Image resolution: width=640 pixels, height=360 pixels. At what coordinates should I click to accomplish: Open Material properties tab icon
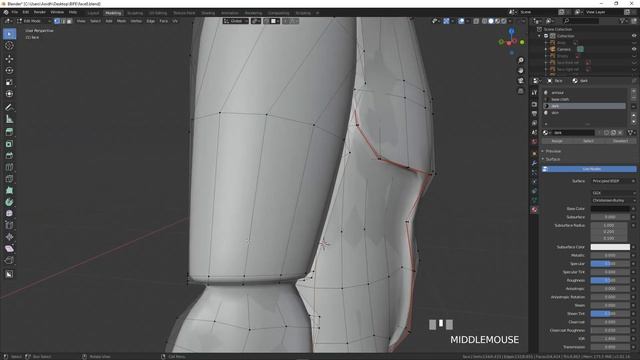coord(534,210)
